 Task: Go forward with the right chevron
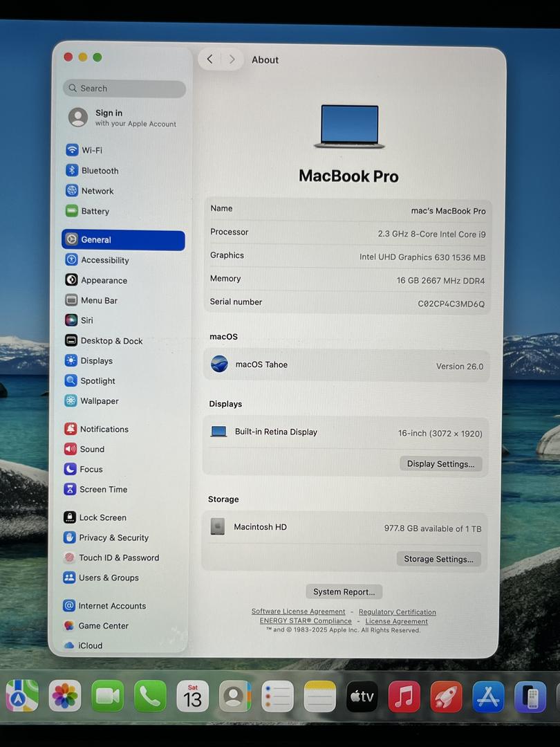(232, 59)
